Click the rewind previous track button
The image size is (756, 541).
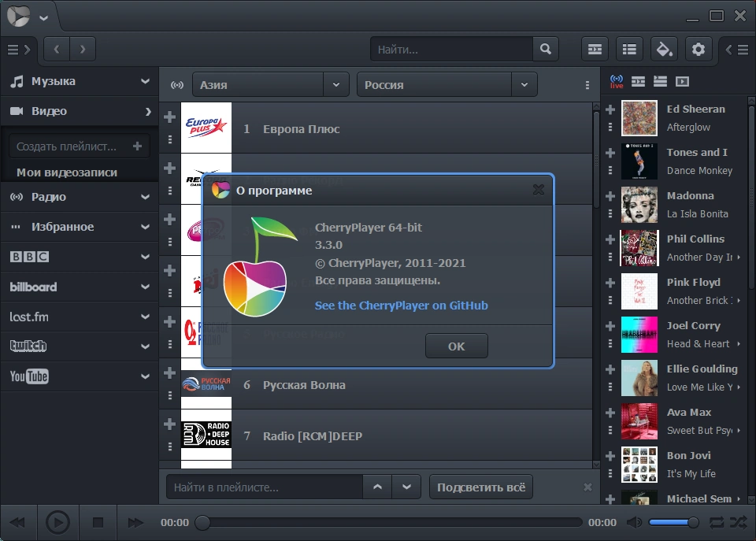17,523
